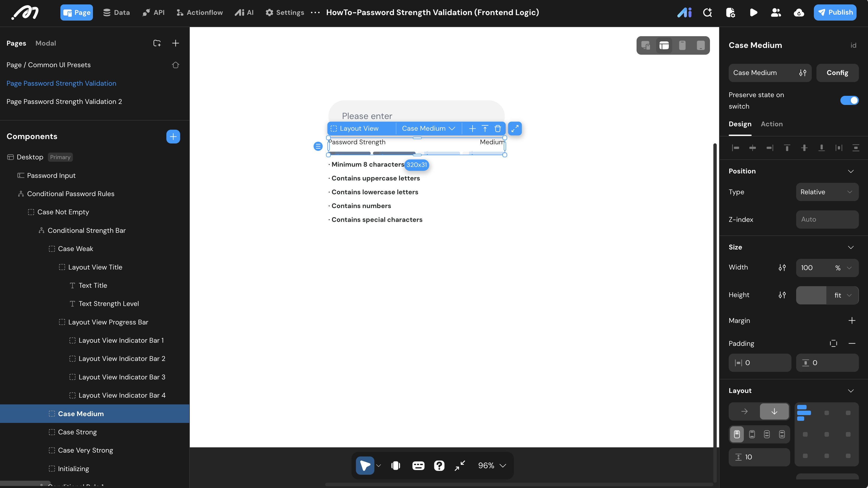868x488 pixels.
Task: Open the more options ellipsis menu
Action: pyautogui.click(x=315, y=12)
